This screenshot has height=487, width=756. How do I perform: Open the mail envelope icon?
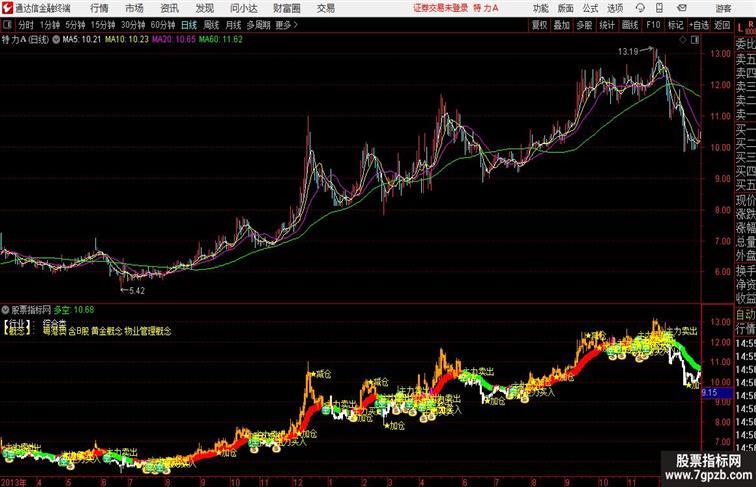tap(682, 8)
